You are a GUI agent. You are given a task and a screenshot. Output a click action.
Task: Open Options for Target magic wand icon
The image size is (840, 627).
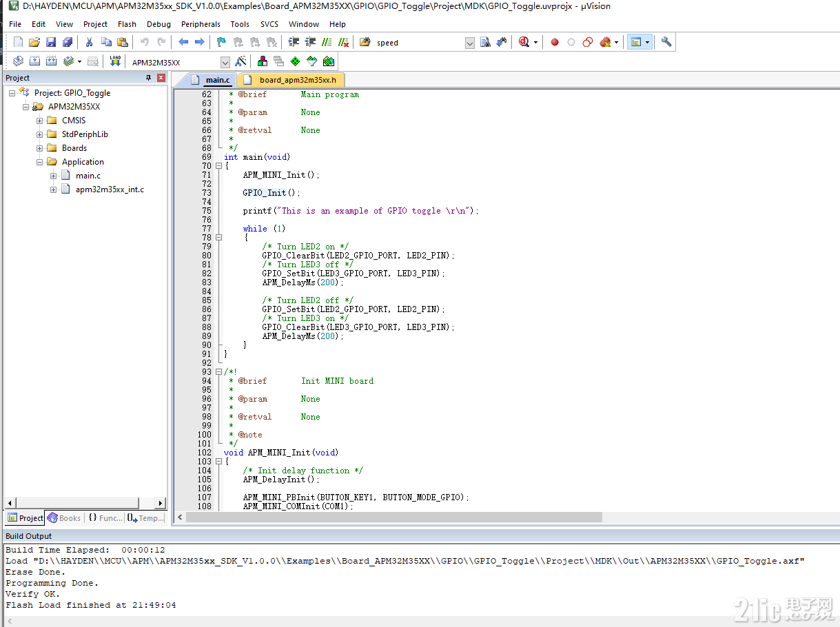[240, 61]
